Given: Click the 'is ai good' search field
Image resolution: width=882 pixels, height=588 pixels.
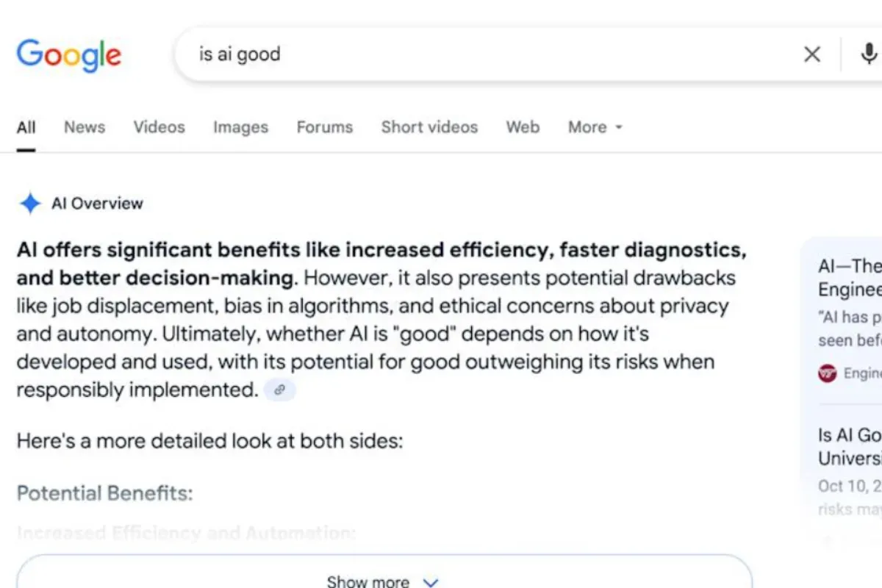Looking at the screenshot, I should pyautogui.click(x=485, y=54).
